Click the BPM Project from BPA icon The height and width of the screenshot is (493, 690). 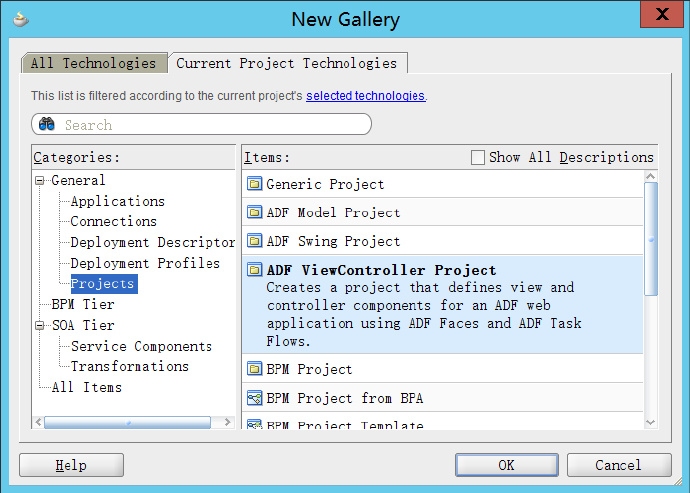click(x=254, y=397)
